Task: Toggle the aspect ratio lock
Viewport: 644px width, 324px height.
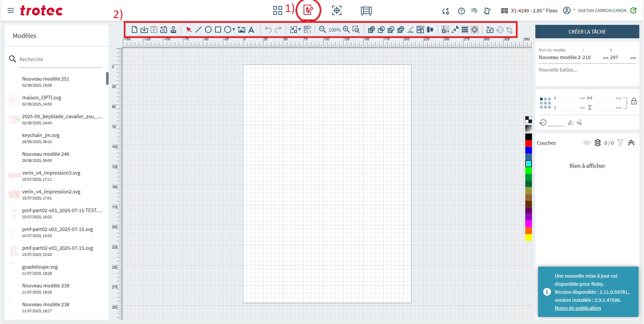Action: coord(634,101)
